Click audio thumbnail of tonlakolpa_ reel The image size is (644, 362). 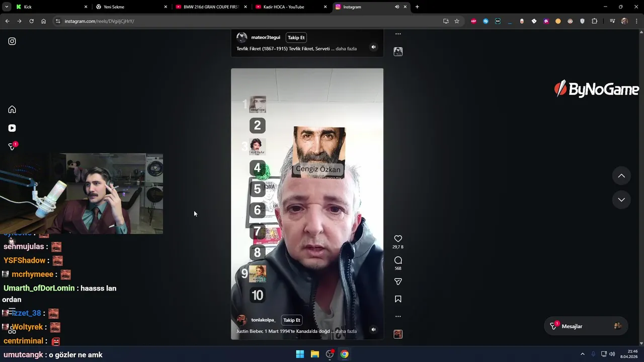click(398, 334)
